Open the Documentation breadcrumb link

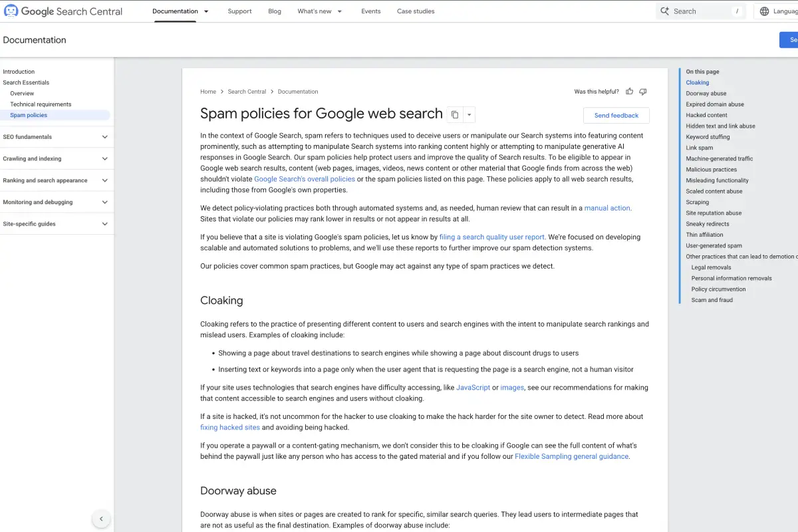(298, 92)
